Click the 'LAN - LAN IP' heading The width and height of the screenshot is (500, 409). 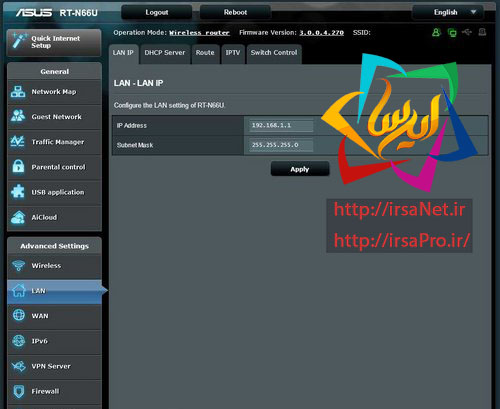tap(138, 83)
